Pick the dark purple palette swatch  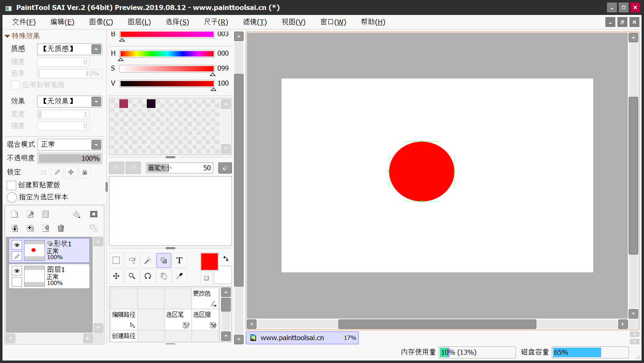tap(151, 103)
